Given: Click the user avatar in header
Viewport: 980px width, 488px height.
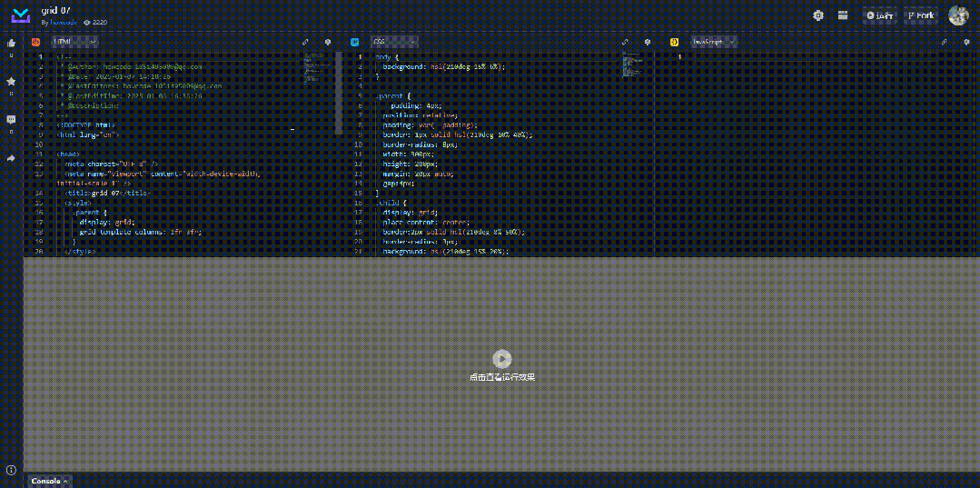Looking at the screenshot, I should point(959,15).
